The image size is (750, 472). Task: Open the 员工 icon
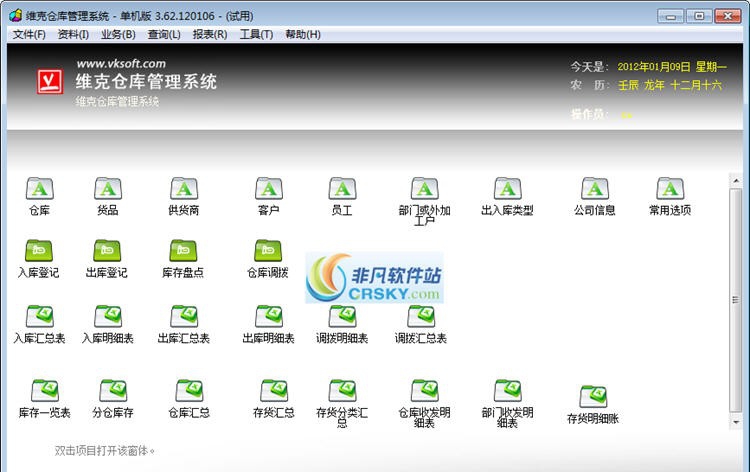[x=342, y=189]
